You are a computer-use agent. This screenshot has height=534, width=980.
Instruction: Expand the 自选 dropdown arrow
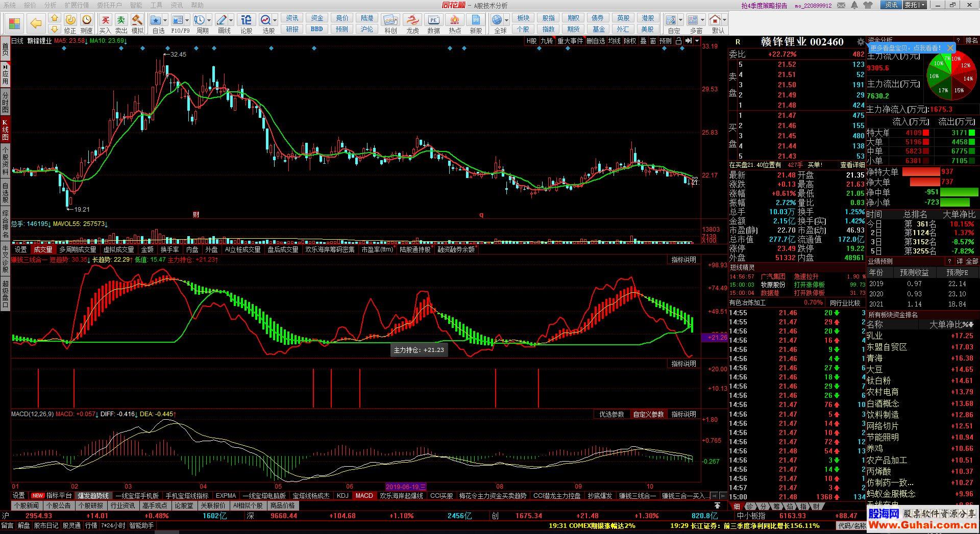tap(166, 20)
